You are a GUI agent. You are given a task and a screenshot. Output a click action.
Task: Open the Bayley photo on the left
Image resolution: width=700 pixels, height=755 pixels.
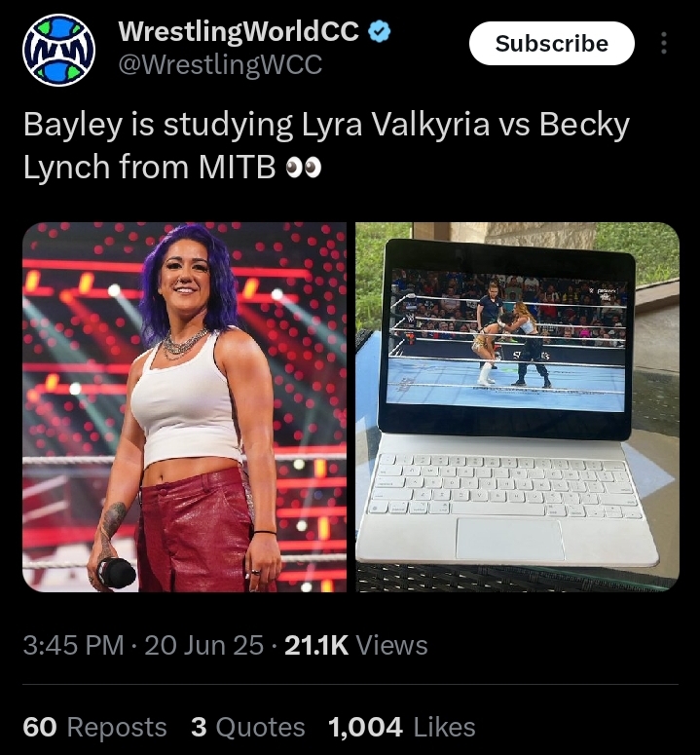[184, 407]
